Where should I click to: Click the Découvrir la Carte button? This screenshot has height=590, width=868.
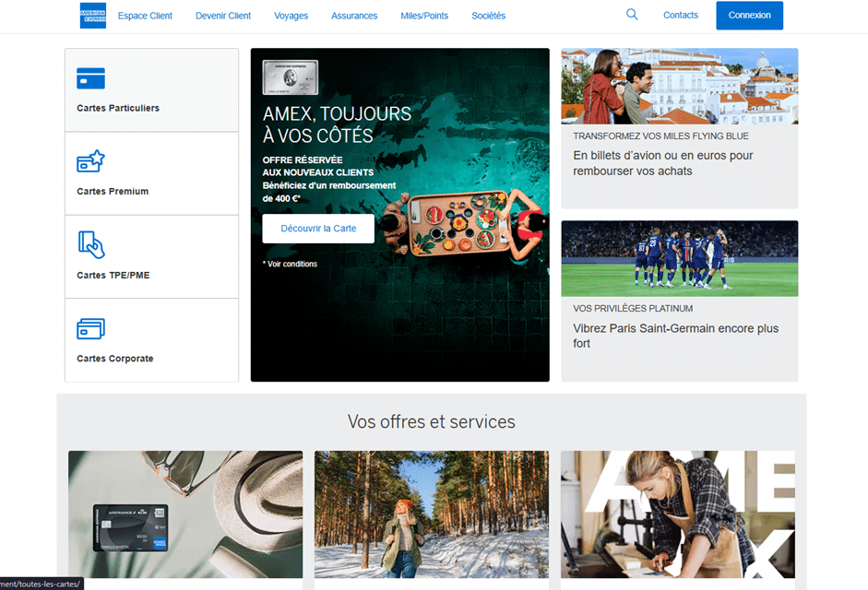point(318,229)
